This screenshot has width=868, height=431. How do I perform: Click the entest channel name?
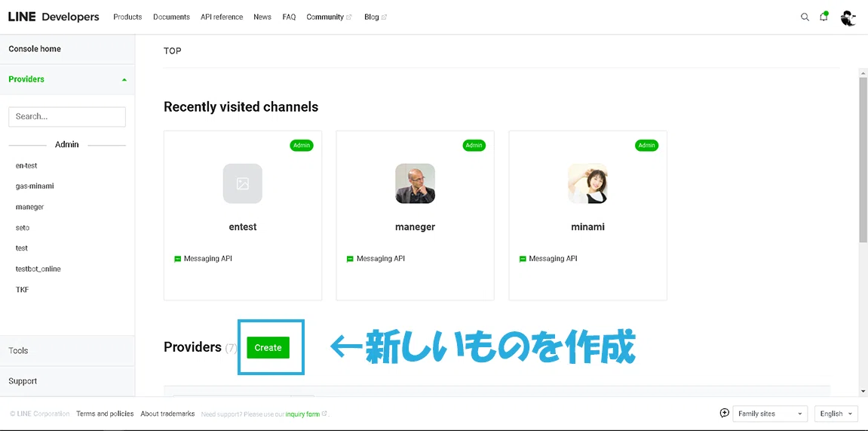point(243,227)
